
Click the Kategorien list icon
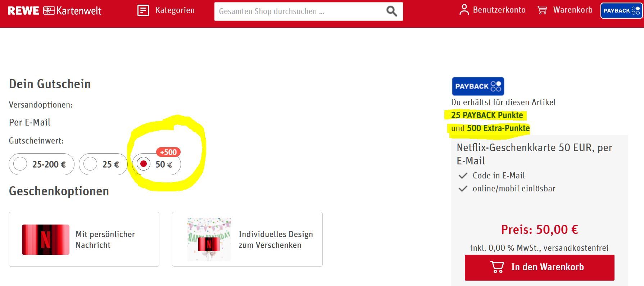(143, 10)
